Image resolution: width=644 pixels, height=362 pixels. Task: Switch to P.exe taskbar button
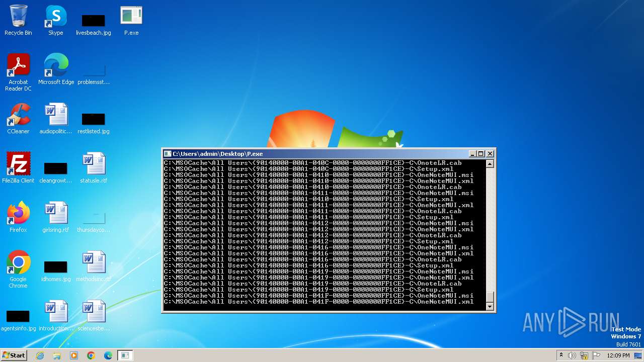[x=125, y=355]
